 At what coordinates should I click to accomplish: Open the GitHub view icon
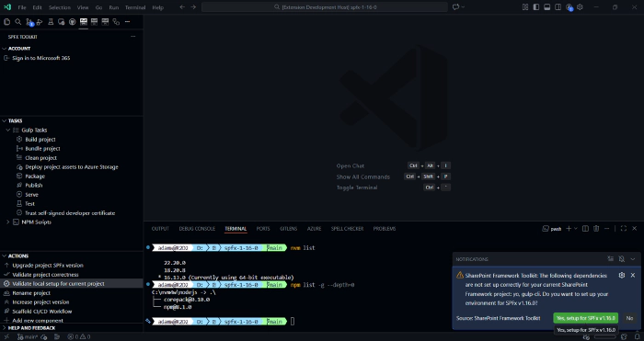[73, 22]
